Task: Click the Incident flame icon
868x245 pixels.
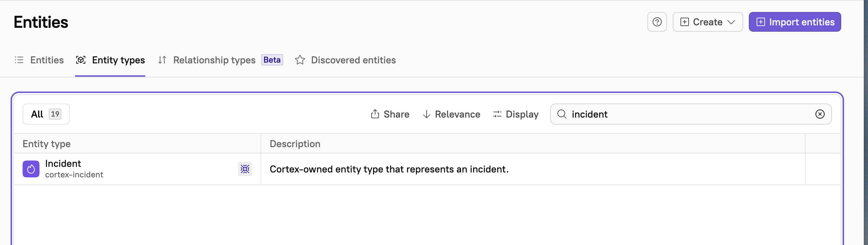Action: tap(31, 169)
